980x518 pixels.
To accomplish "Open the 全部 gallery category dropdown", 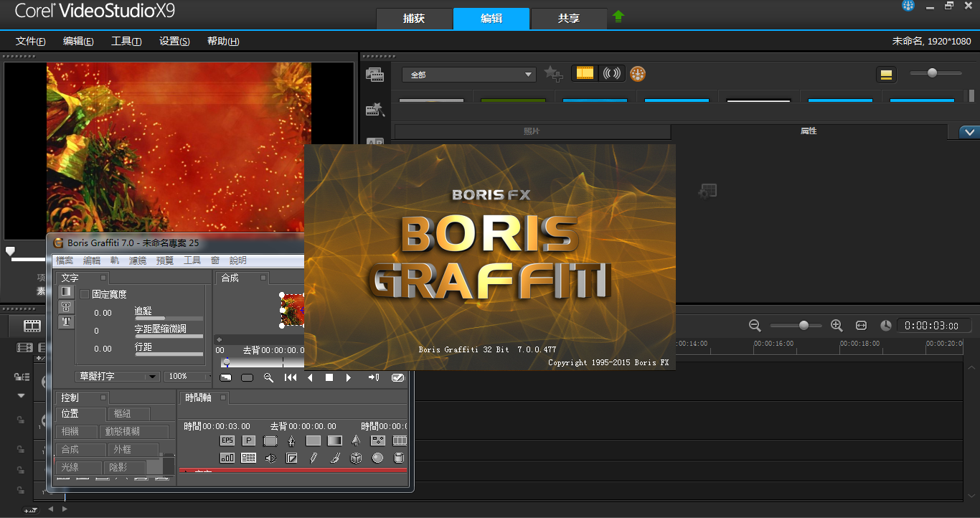I will pos(469,75).
